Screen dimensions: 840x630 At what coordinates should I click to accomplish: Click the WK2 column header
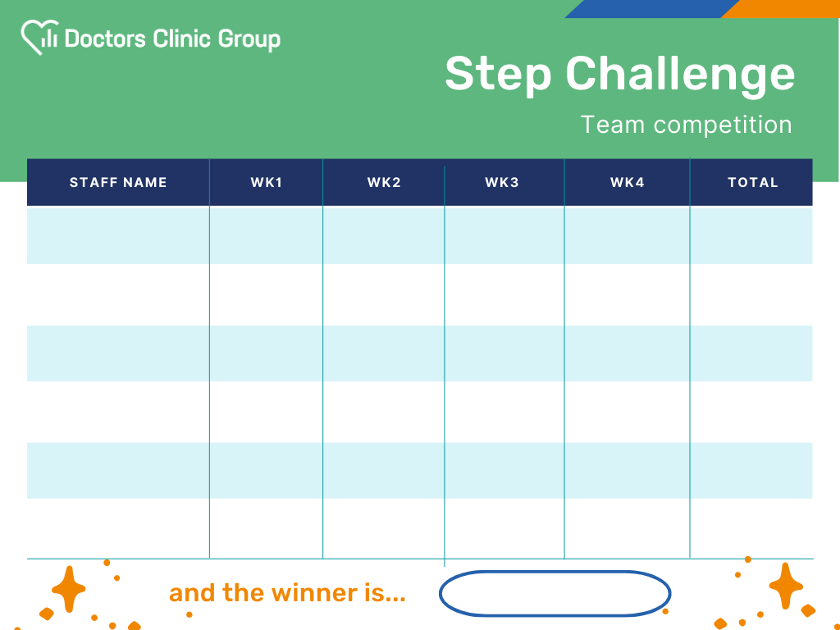tap(384, 182)
